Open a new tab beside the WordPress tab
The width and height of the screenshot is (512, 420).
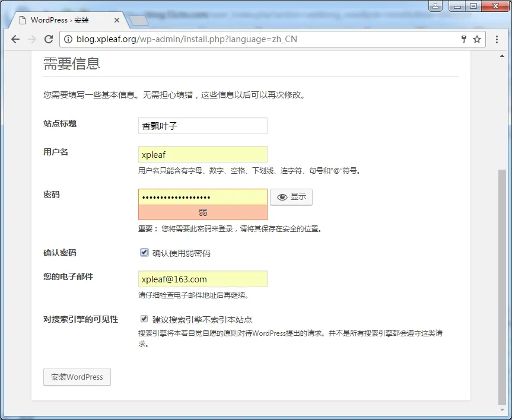(139, 21)
